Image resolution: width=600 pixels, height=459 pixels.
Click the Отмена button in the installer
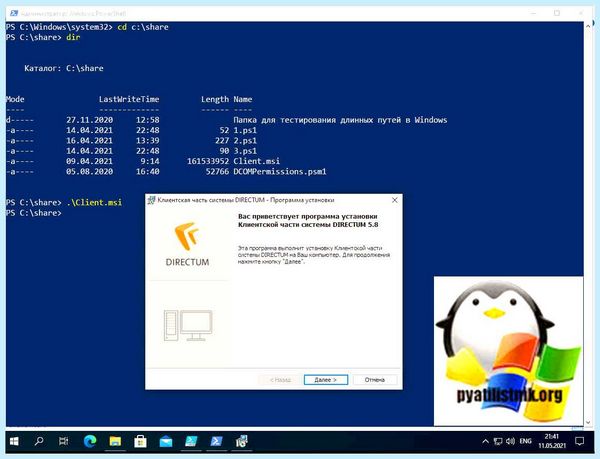[x=375, y=380]
